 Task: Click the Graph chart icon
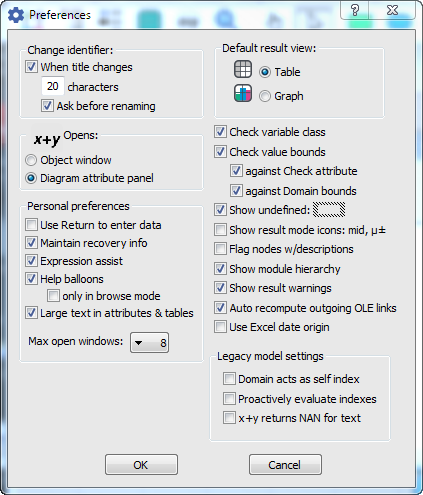pyautogui.click(x=243, y=93)
